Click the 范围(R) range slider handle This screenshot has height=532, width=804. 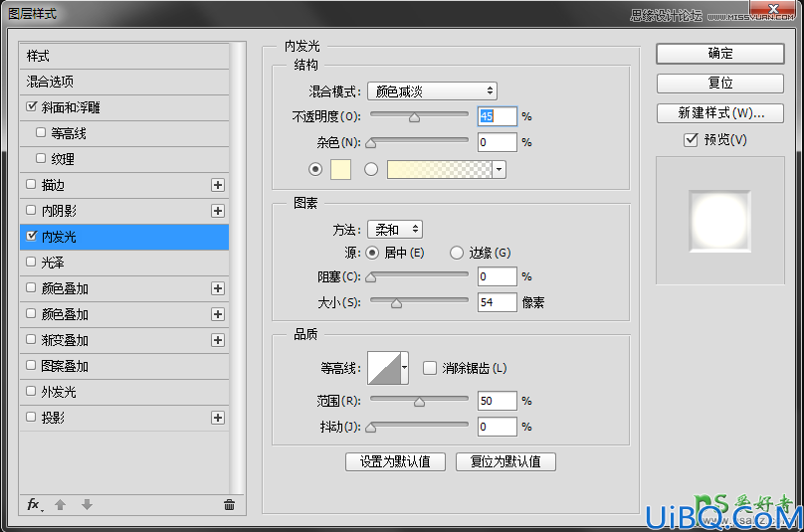tap(420, 402)
